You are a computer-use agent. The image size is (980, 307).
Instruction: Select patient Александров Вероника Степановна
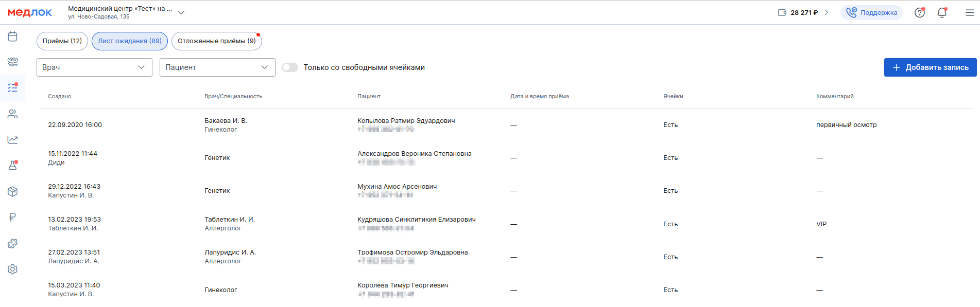pyautogui.click(x=415, y=154)
